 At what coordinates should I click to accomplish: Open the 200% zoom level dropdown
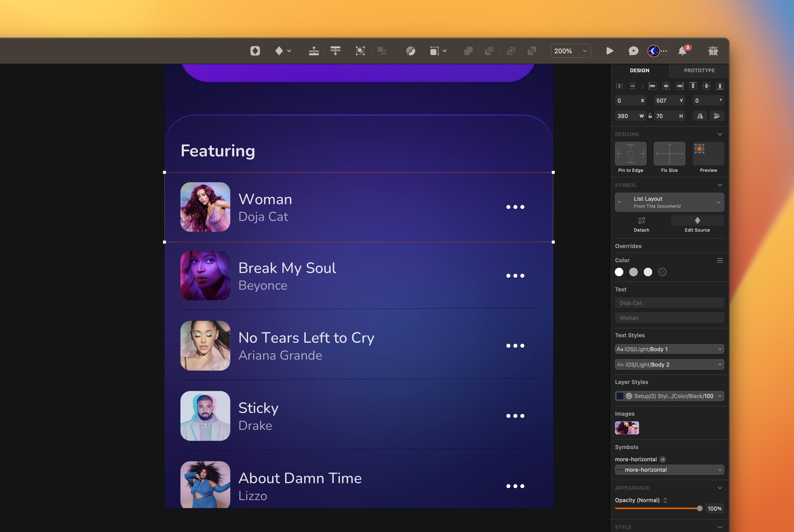click(x=570, y=51)
